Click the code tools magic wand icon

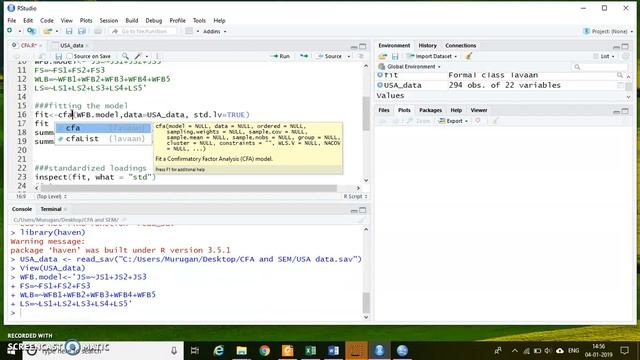click(138, 56)
